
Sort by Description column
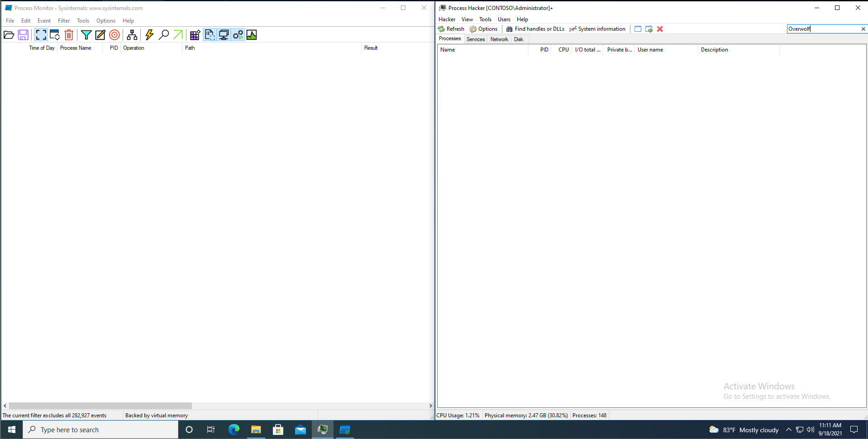click(739, 50)
